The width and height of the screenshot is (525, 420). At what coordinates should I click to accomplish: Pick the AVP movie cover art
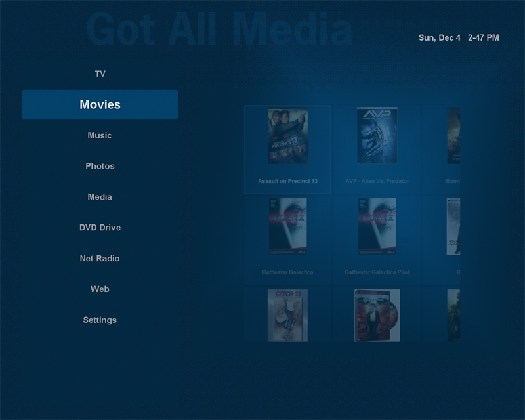tap(377, 135)
